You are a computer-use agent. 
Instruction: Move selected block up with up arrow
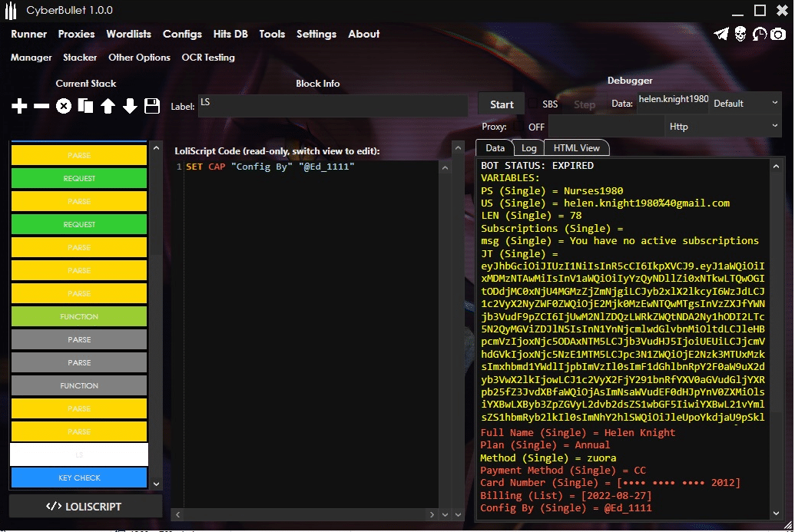coord(108,107)
